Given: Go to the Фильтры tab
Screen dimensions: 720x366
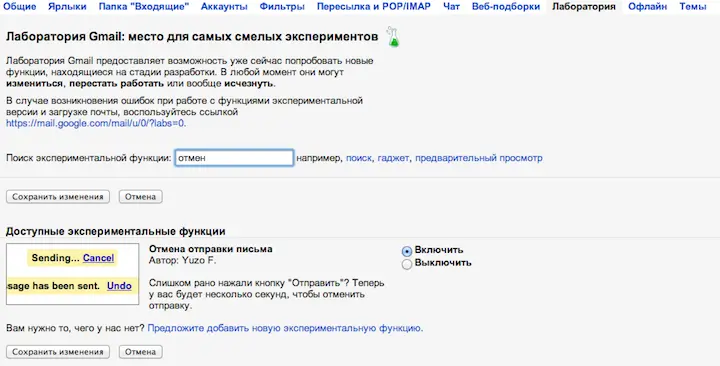Looking at the screenshot, I should point(282,6).
